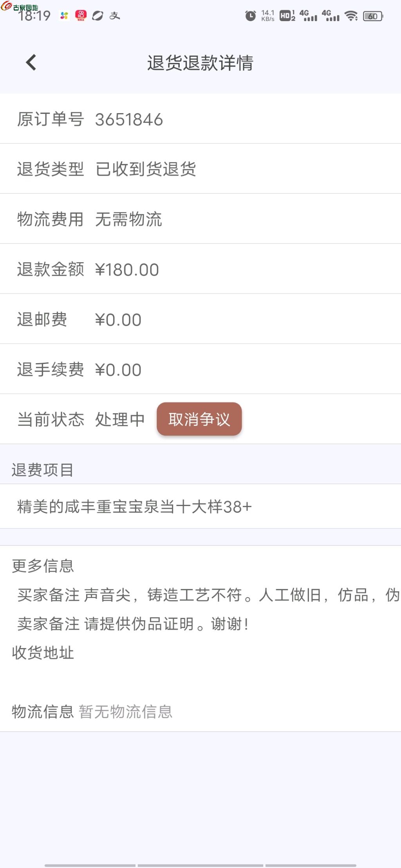Tap the battery level indicator
Screen dimensions: 401x868
[x=373, y=16]
